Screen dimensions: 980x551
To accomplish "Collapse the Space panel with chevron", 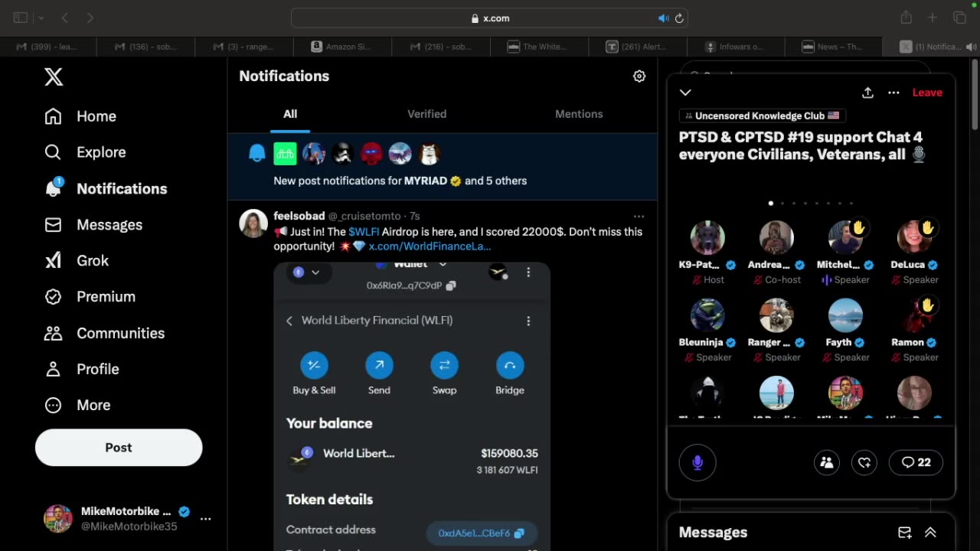I will coord(685,93).
